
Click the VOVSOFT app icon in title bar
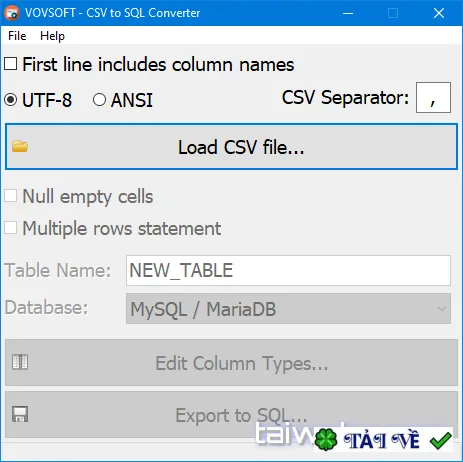pyautogui.click(x=12, y=13)
